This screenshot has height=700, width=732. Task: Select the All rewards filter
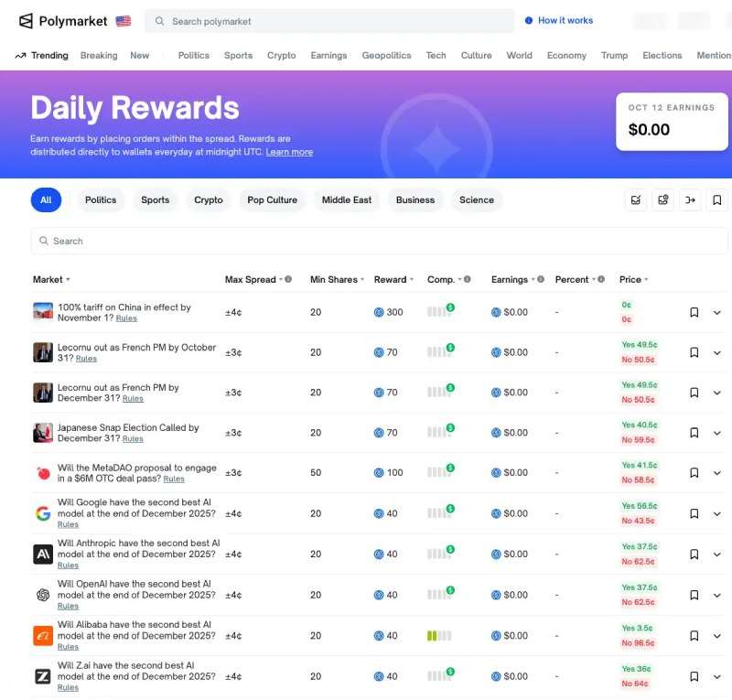pyautogui.click(x=46, y=199)
